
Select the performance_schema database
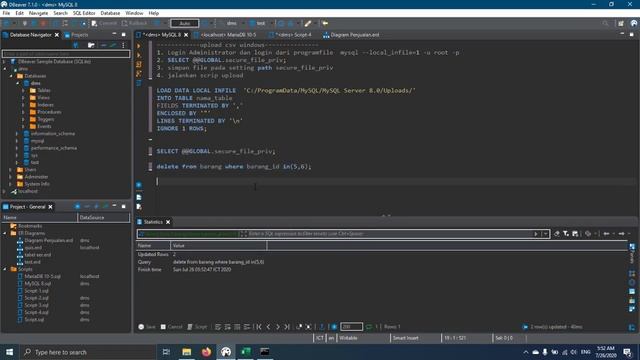[x=53, y=148]
